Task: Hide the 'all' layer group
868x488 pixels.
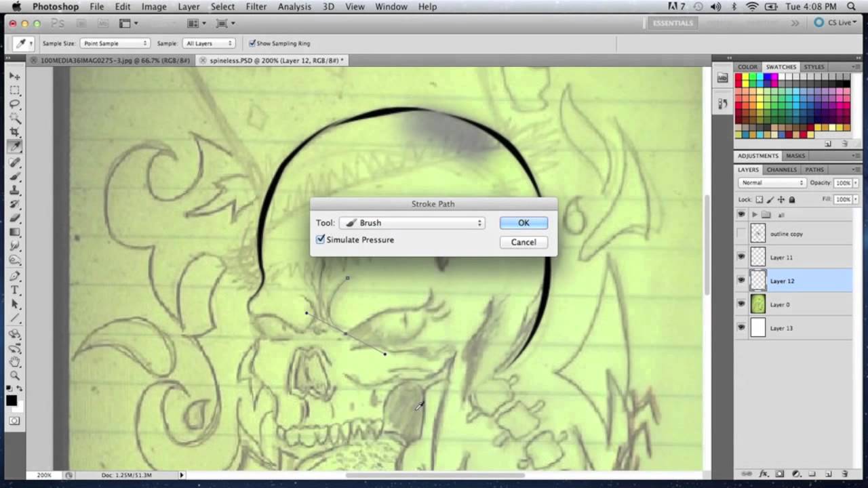Action: (x=741, y=215)
